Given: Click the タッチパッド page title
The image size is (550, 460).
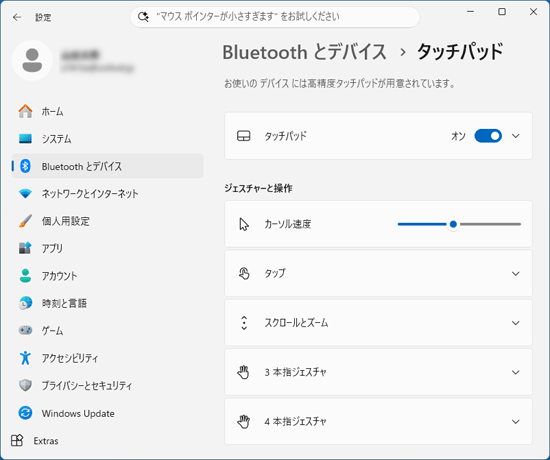Looking at the screenshot, I should click(460, 52).
